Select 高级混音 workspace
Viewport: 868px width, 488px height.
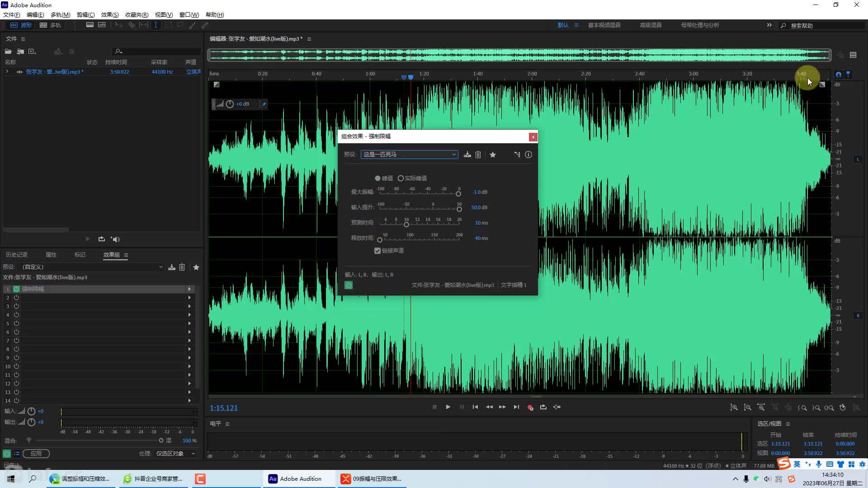(651, 25)
